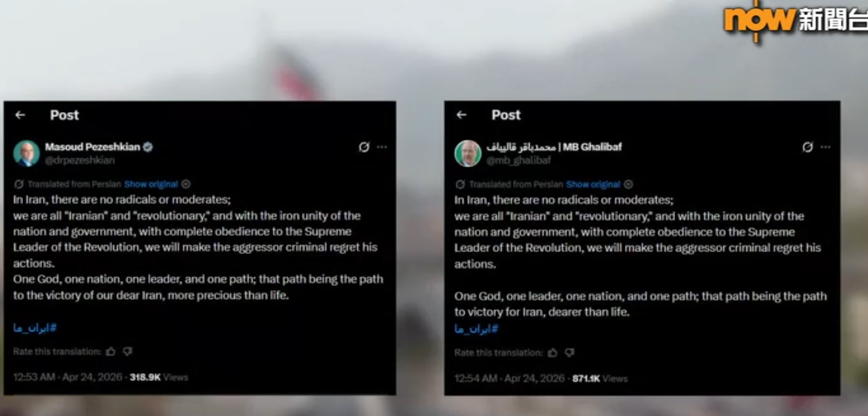
Task: Click the hashtag in Ghalibaf's post
Action: coord(476,329)
